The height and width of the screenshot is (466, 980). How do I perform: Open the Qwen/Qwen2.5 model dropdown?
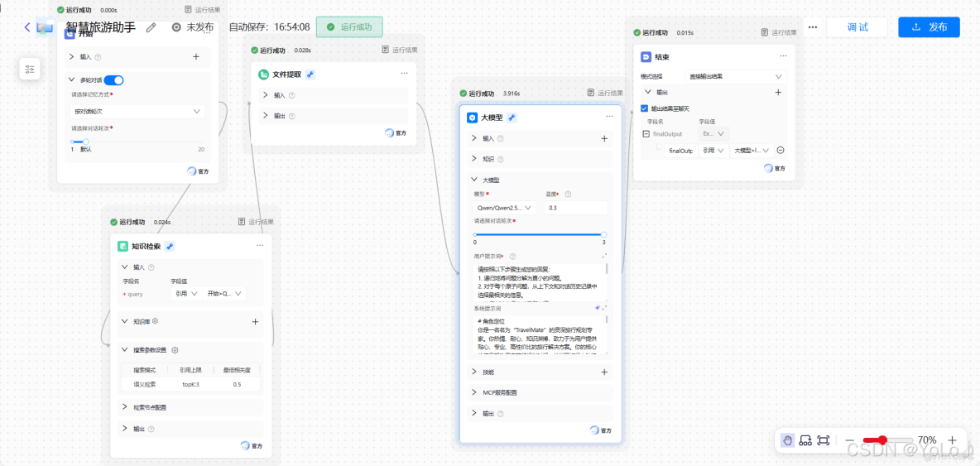[x=503, y=208]
